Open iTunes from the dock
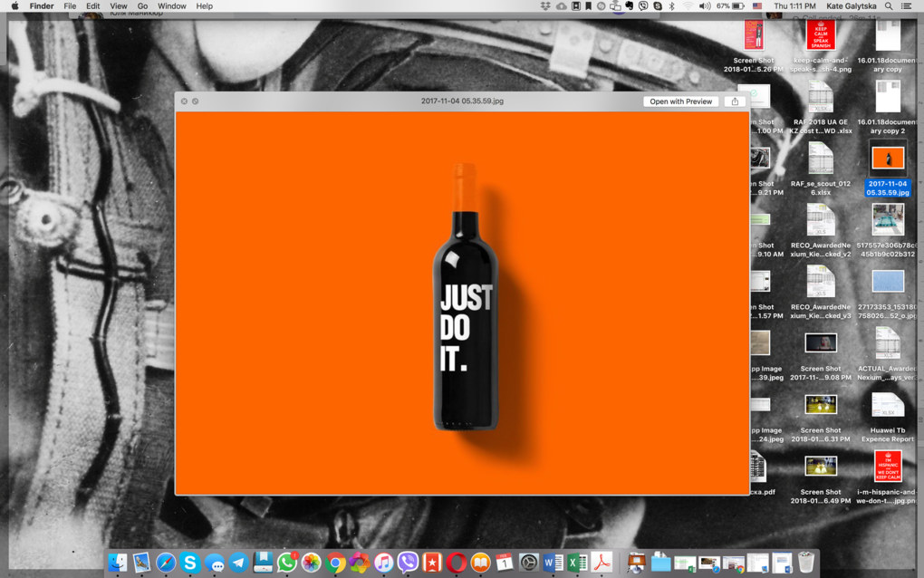The image size is (924, 578). coord(383,563)
